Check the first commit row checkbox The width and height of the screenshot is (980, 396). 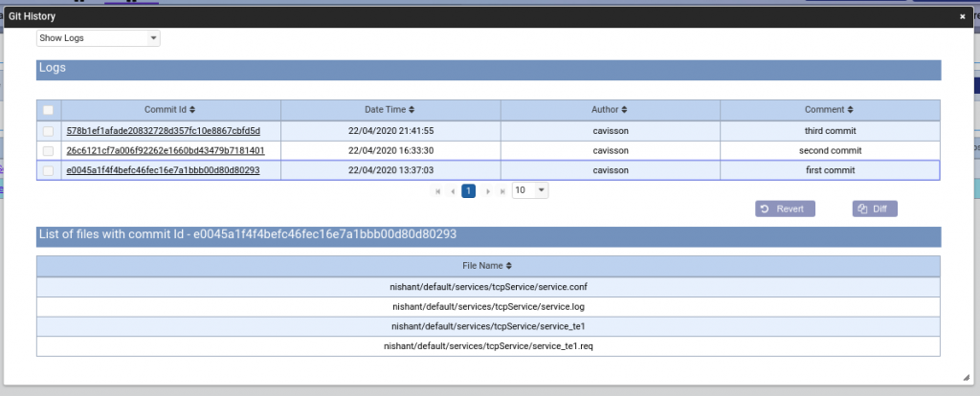coord(48,170)
